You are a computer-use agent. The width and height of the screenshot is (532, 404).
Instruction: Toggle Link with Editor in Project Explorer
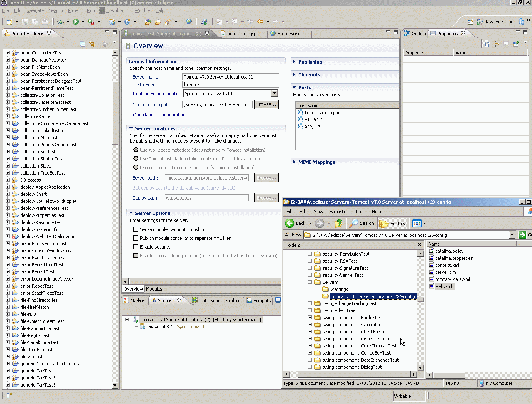tap(92, 44)
